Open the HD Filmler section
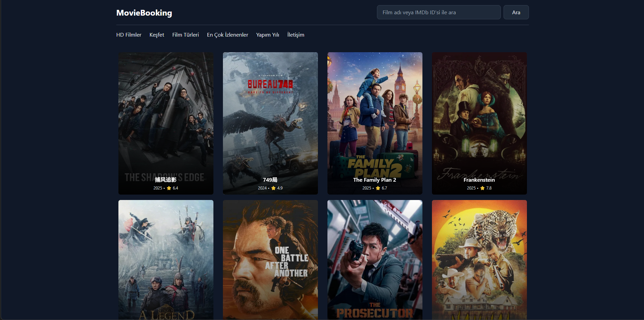Screen dimensions: 644x320 click(129, 35)
